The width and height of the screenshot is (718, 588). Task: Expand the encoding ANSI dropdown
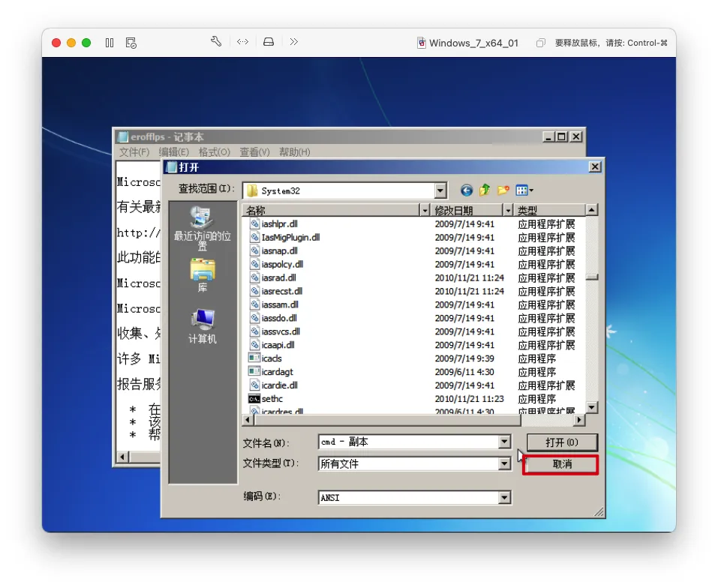(504, 498)
